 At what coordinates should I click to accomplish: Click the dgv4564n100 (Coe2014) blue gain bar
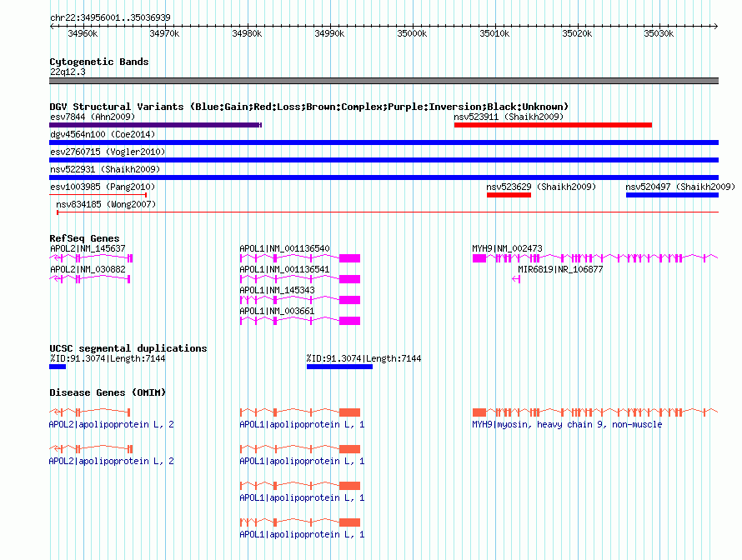click(x=384, y=142)
